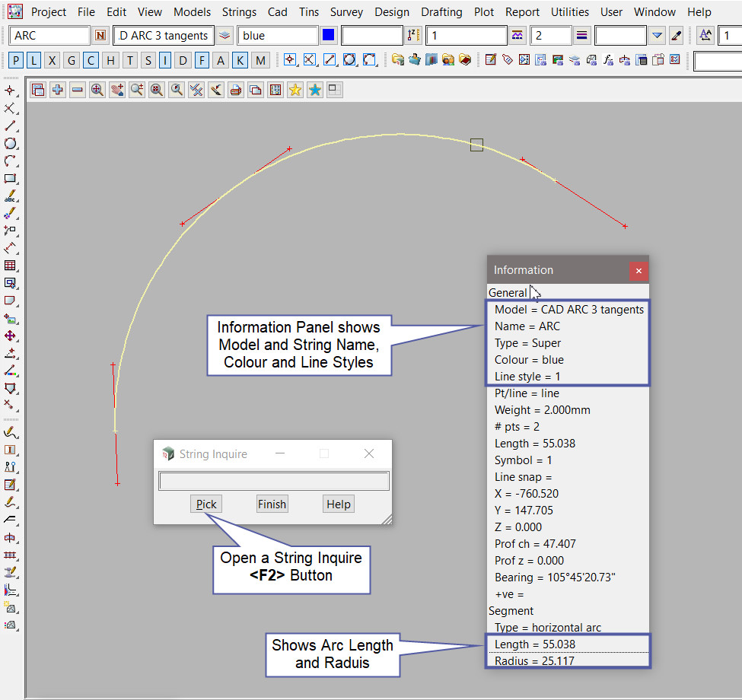The height and width of the screenshot is (700, 742).
Task: Click the plus zoom-in view button
Action: (x=58, y=90)
